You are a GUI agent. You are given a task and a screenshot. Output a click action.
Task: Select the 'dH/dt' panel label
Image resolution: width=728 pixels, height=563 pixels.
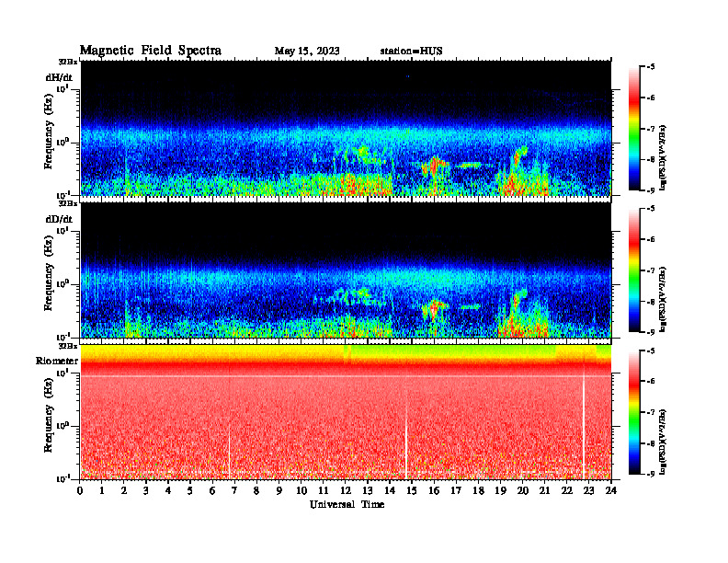59,77
